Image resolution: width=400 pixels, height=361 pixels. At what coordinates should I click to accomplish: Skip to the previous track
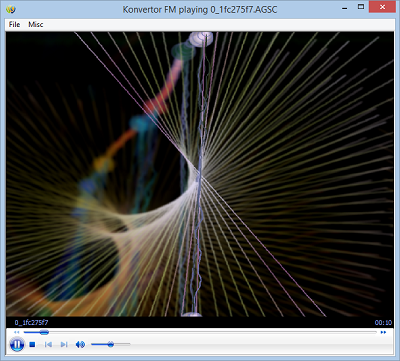(x=48, y=344)
